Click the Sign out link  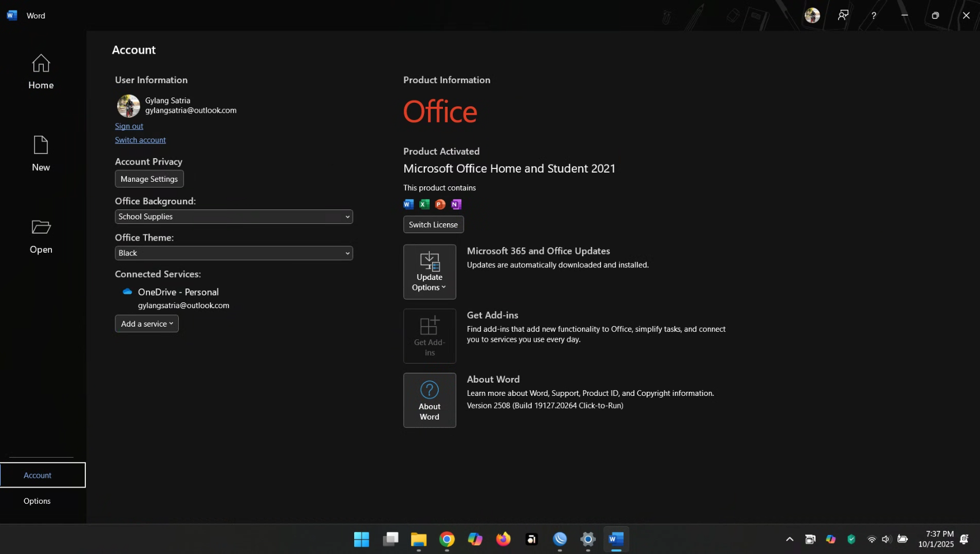coord(129,126)
